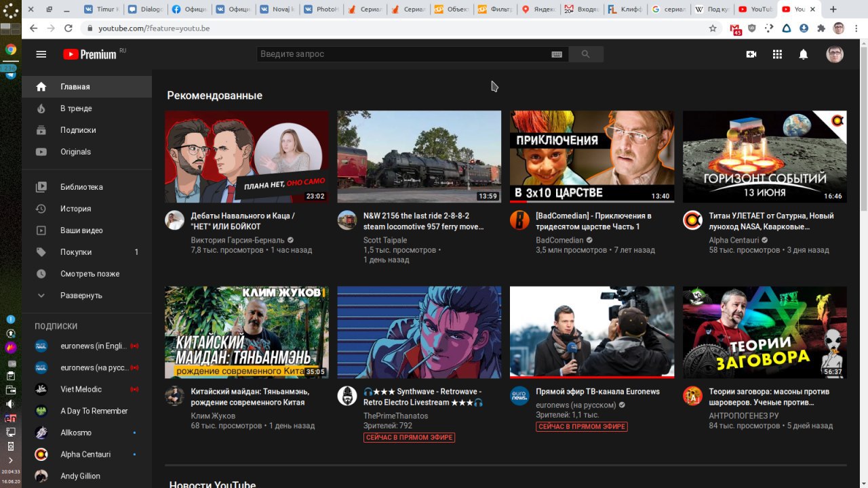Open browser extensions puzzle icon
868x488 pixels.
821,28
